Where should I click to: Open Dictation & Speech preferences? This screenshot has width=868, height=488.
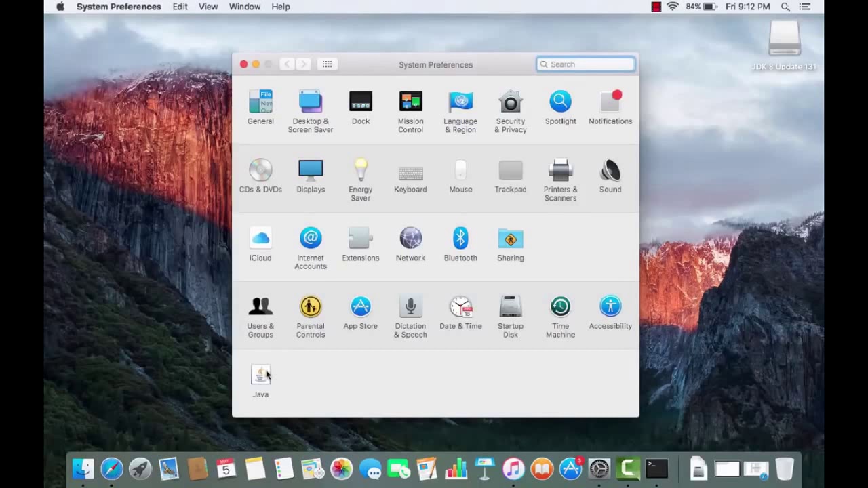tap(410, 317)
